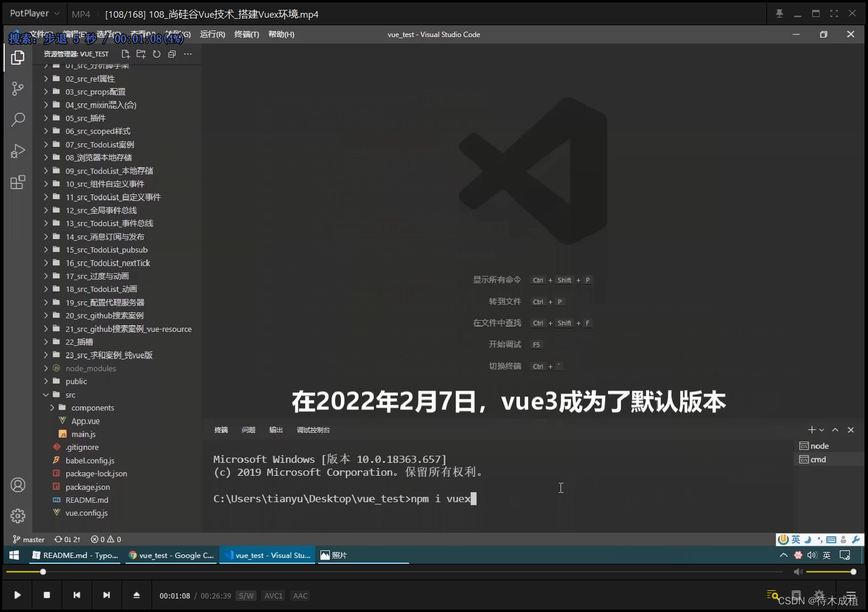868x612 pixels.
Task: Open PotPlayer settings gear
Action: pos(819,595)
